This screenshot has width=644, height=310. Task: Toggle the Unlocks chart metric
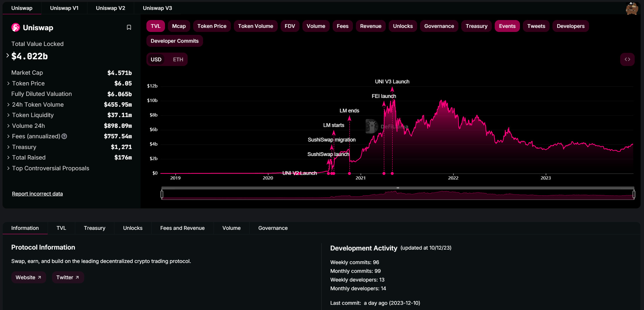(403, 26)
